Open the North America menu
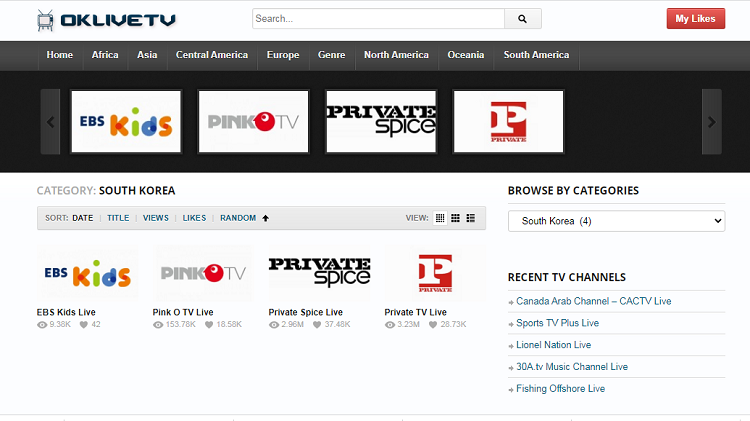This screenshot has height=421, width=750. coord(397,55)
